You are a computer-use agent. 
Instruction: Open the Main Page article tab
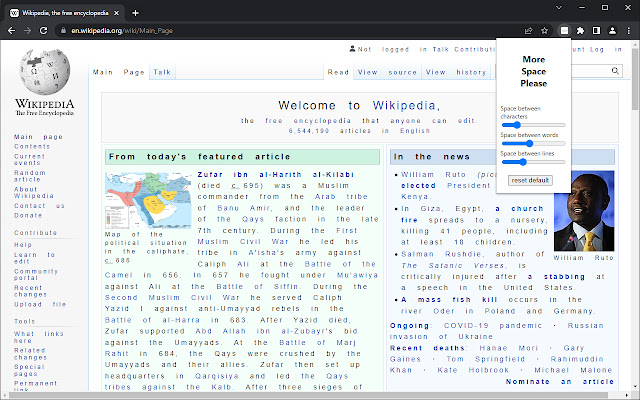coord(119,72)
